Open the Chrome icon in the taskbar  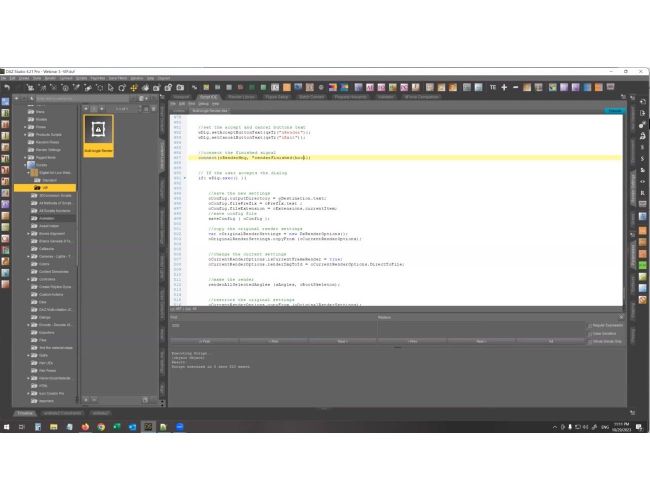tap(101, 427)
